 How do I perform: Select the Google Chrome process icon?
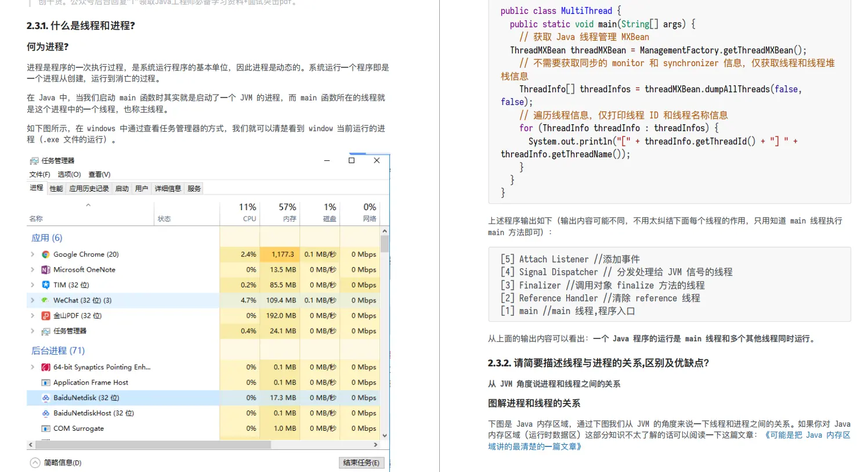pos(45,254)
